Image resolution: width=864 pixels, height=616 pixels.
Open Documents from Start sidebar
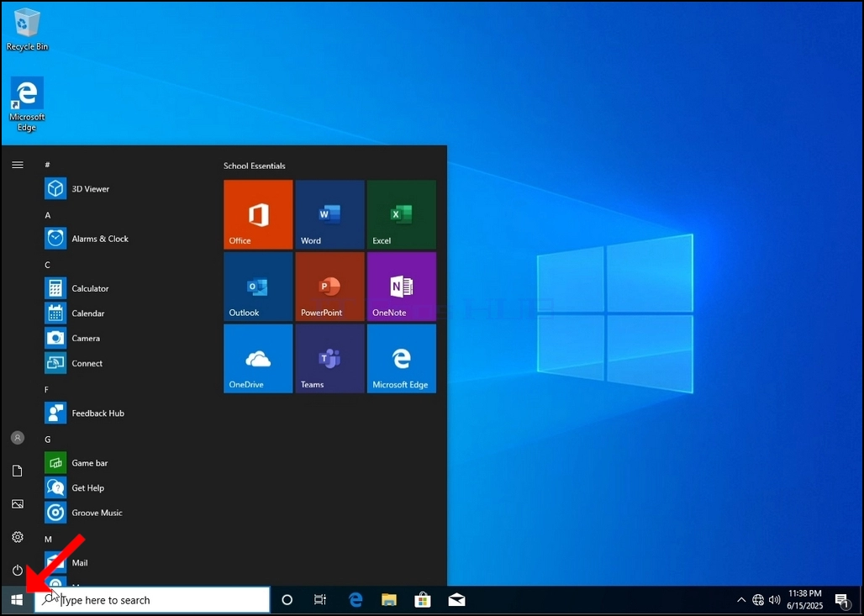(x=18, y=471)
